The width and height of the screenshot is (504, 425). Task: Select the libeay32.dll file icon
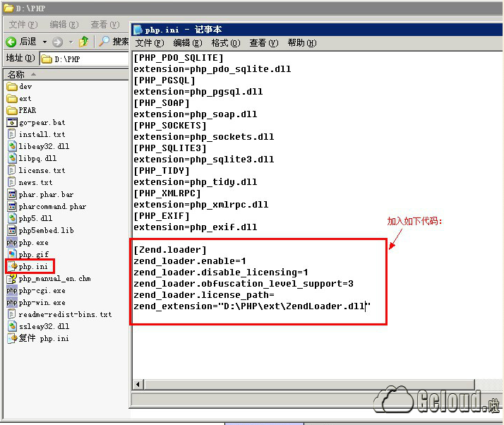12,146
